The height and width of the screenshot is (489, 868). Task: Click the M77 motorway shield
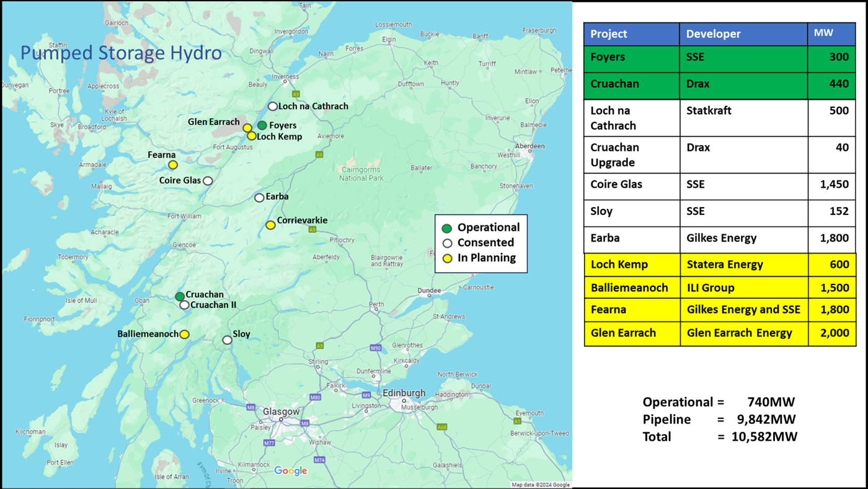coord(269,443)
